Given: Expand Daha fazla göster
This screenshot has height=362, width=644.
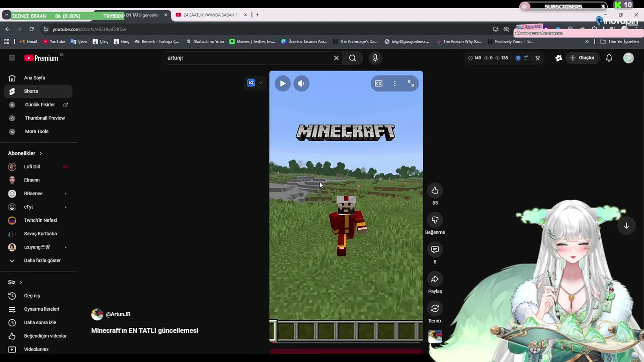Looking at the screenshot, I should (38, 260).
